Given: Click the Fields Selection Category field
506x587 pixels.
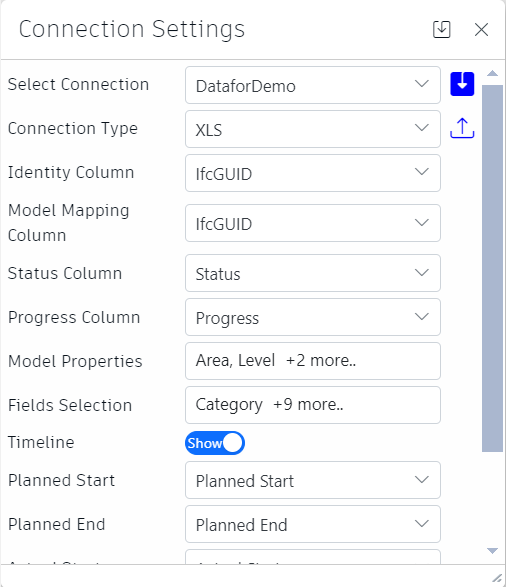Looking at the screenshot, I should point(313,405).
